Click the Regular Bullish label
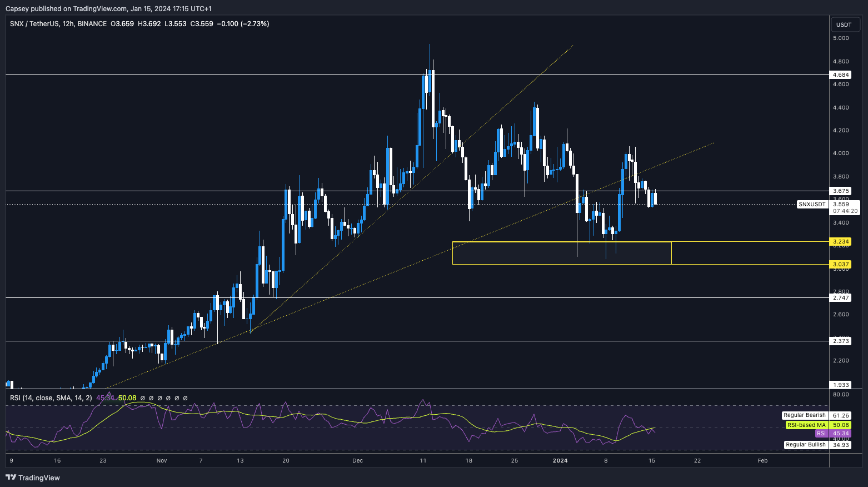 coord(805,445)
